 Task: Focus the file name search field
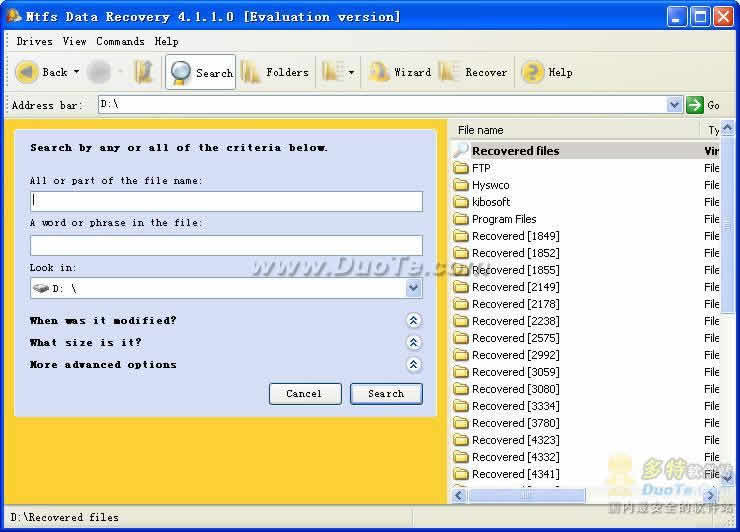226,201
